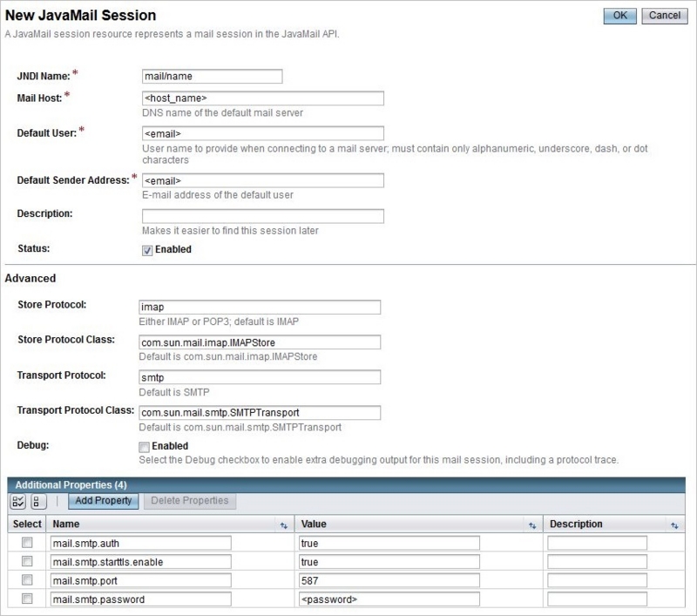The image size is (697, 616).
Task: Click the description field for mail.smtp.auth
Action: pyautogui.click(x=597, y=543)
